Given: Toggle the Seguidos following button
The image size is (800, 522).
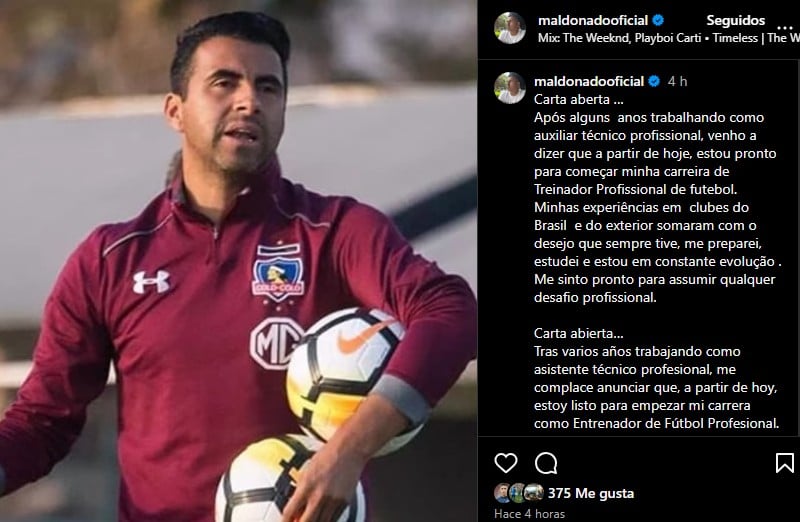Looking at the screenshot, I should click(735, 20).
